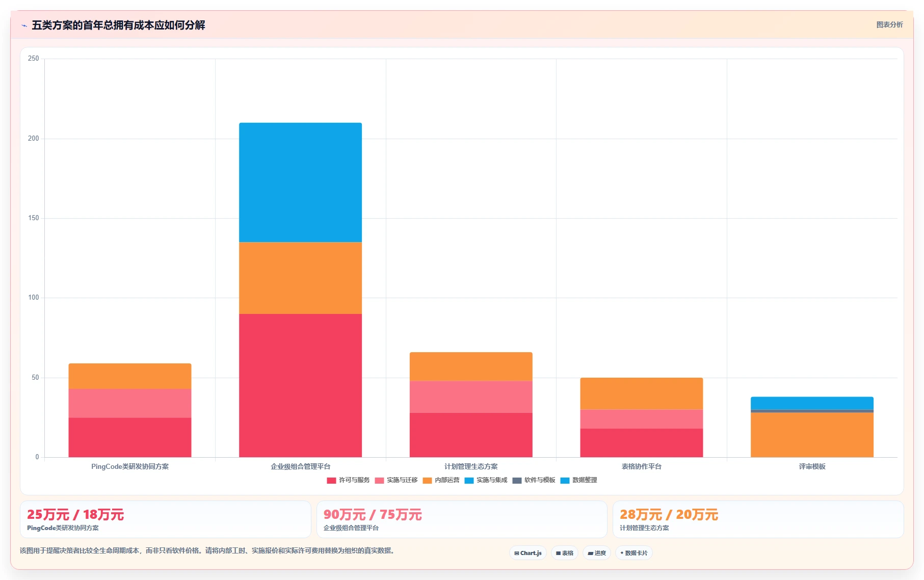Click the y-axis value 0
This screenshot has width=924, height=580.
[x=37, y=457]
